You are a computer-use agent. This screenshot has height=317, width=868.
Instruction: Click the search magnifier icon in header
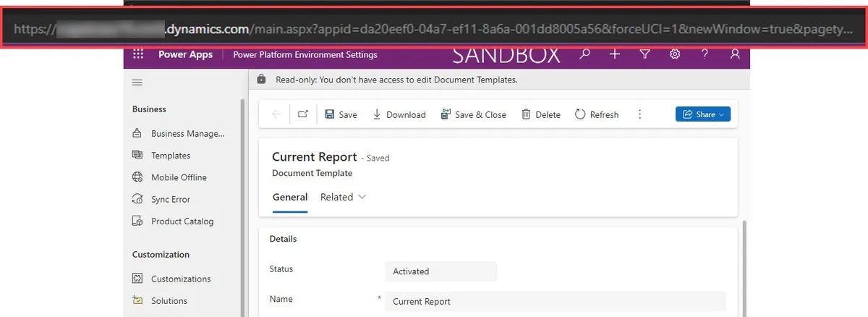(585, 54)
